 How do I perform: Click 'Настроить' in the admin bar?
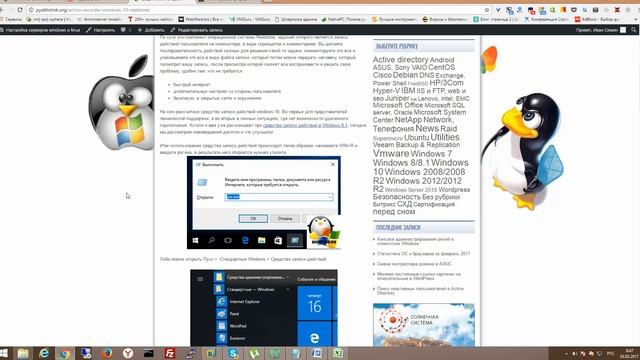[x=100, y=30]
